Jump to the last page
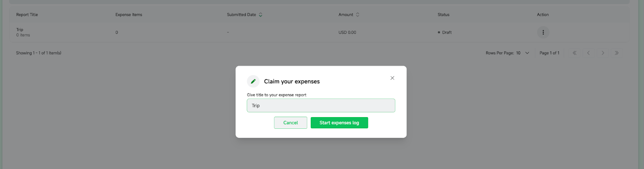Viewport: 644px width, 169px height. pyautogui.click(x=617, y=53)
